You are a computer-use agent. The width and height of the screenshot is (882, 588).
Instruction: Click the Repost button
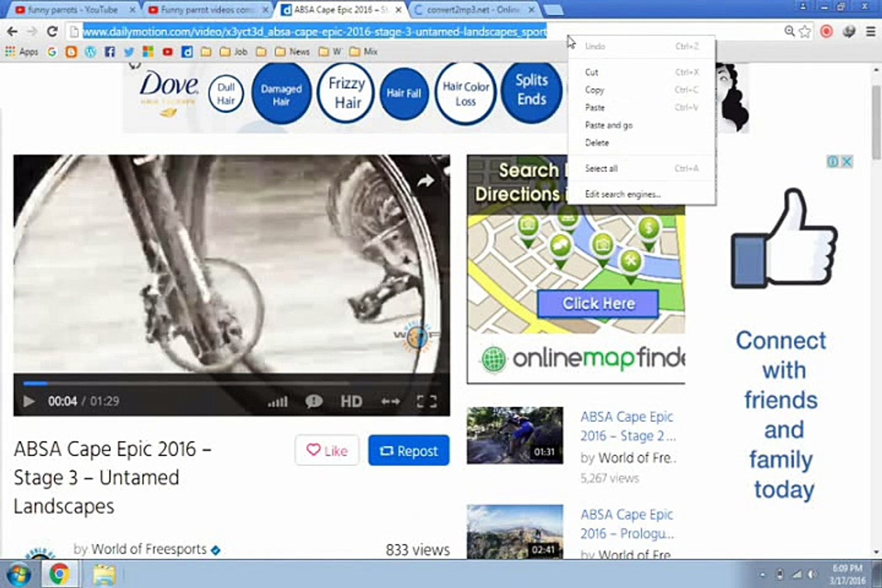pos(409,450)
